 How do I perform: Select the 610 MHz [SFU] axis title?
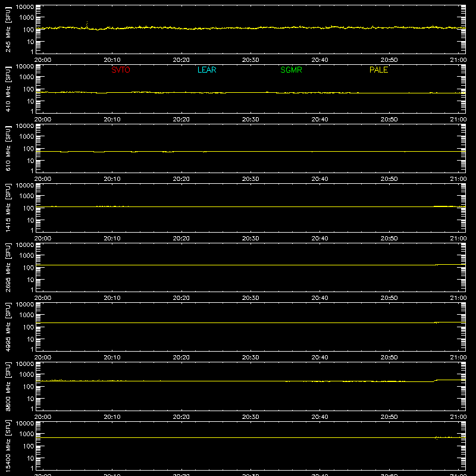tap(8, 148)
